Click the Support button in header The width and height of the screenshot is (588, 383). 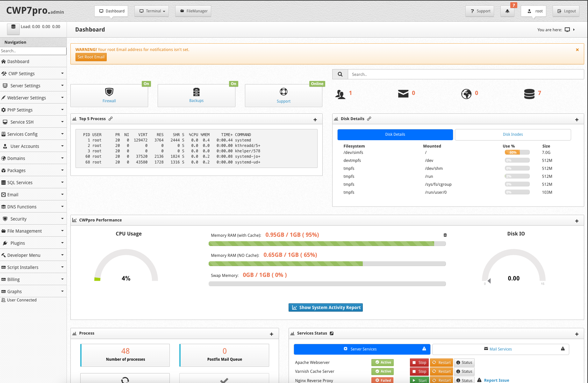[x=480, y=11]
